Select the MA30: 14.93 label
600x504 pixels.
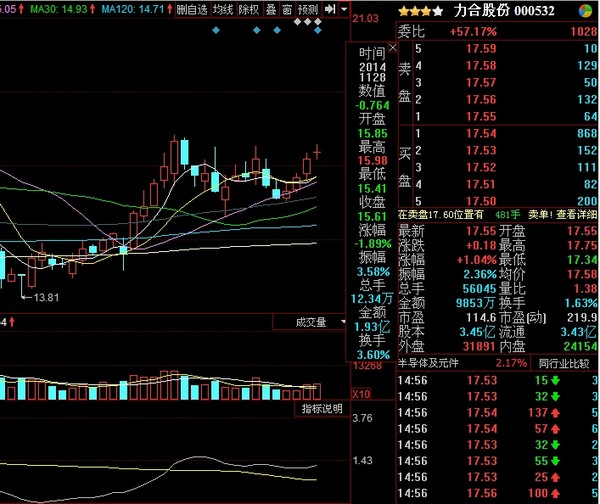click(59, 9)
